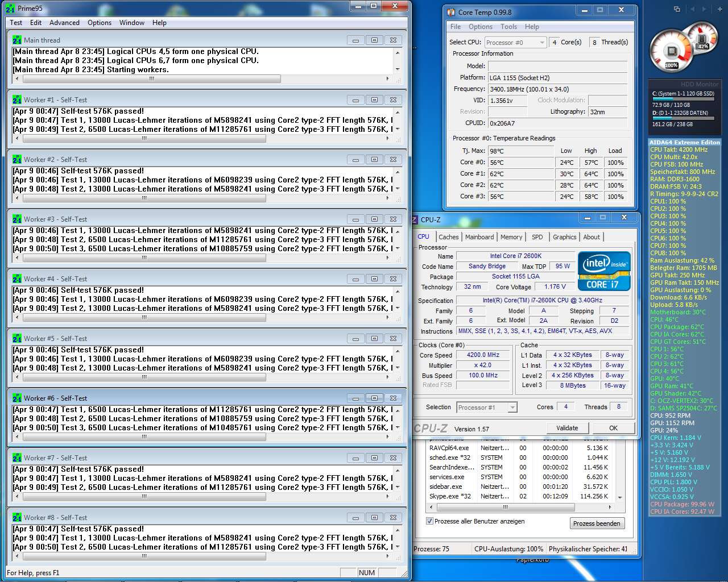Viewport: 728px width, 582px height.
Task: Click the Intel Core i7 inside logo
Action: [x=604, y=271]
